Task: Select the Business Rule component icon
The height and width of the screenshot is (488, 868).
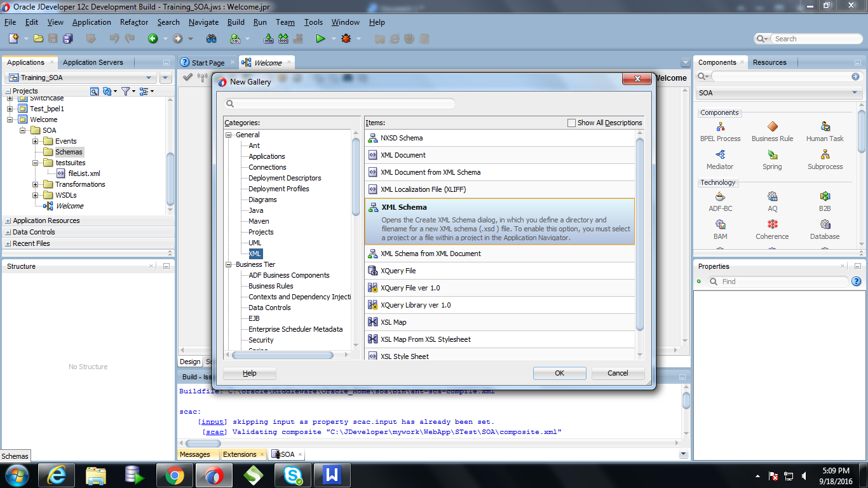Action: point(771,130)
